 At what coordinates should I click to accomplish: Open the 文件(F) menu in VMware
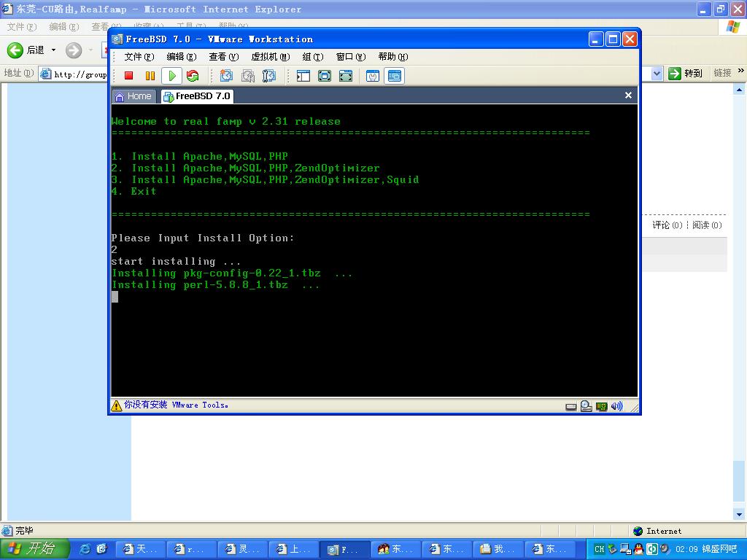[139, 57]
